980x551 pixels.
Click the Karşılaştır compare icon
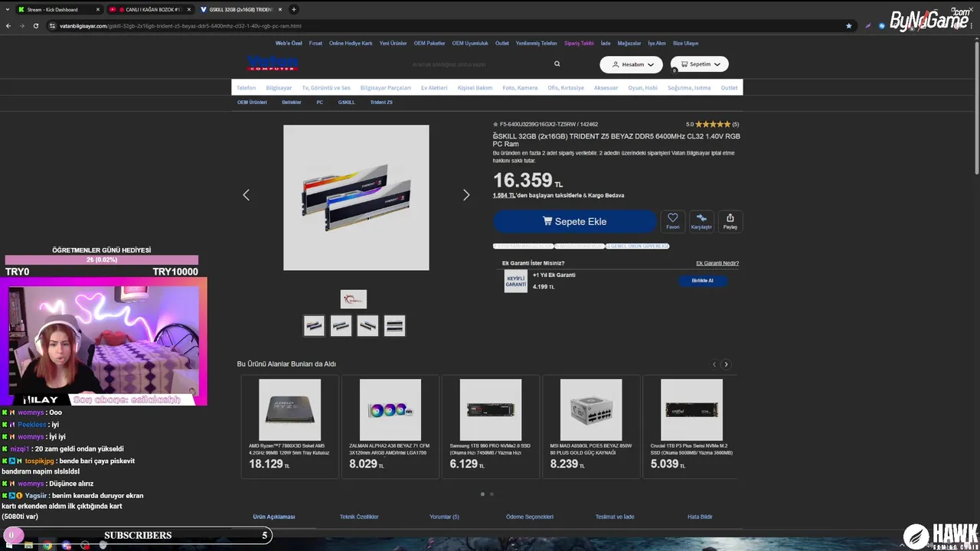(701, 221)
